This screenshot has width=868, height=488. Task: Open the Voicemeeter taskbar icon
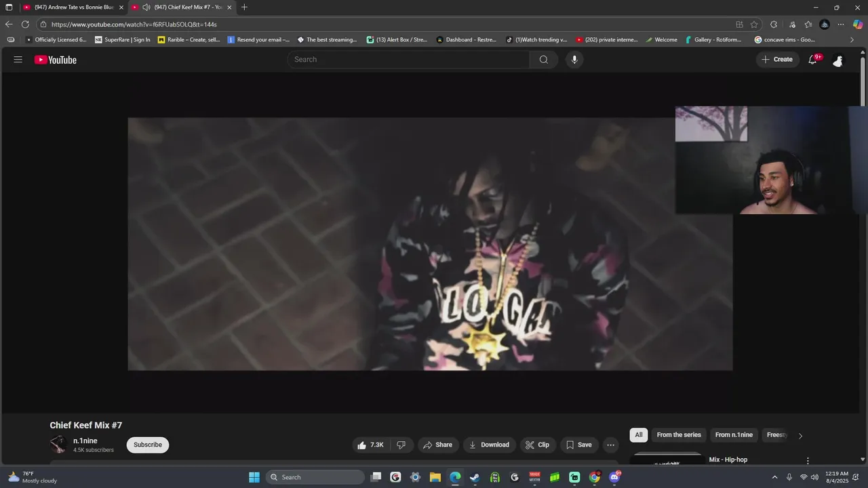click(534, 477)
